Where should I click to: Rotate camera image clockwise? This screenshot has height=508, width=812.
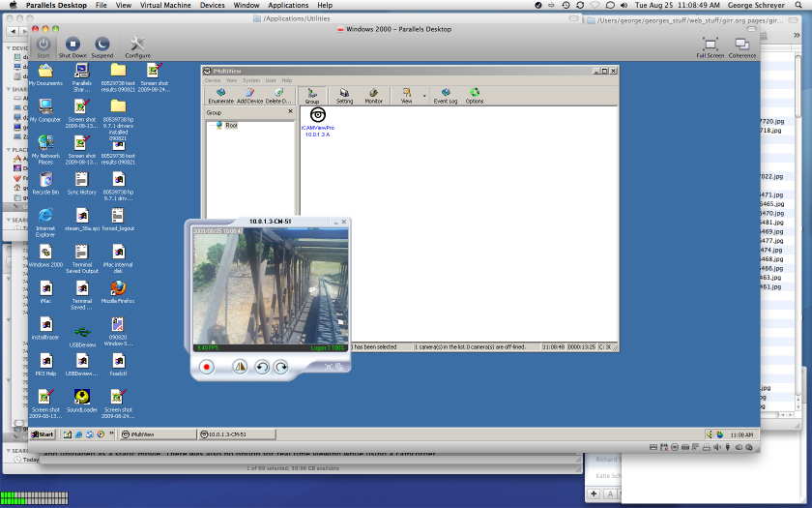281,367
